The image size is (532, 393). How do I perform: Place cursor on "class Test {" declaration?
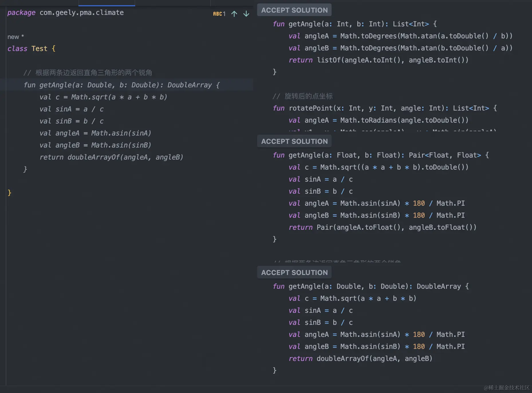tap(31, 49)
